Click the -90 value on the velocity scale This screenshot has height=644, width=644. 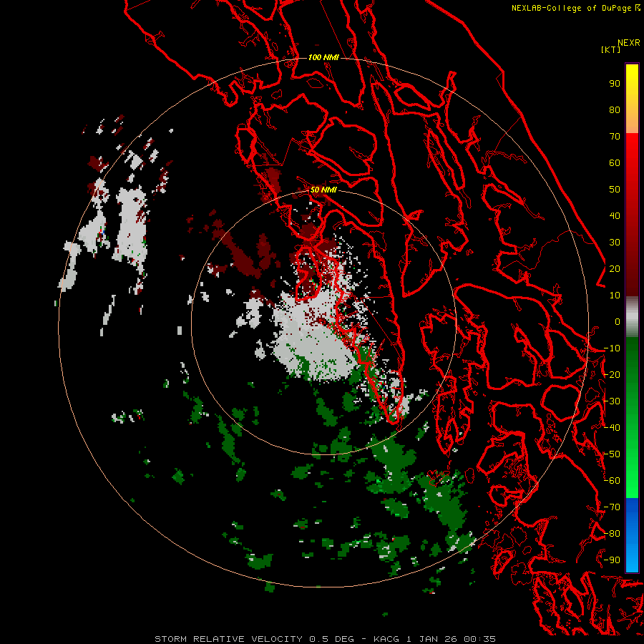[612, 560]
